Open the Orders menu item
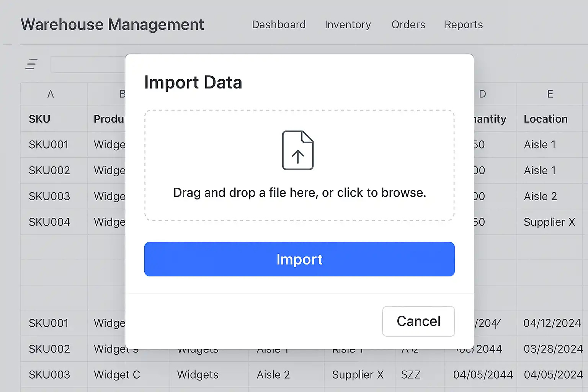This screenshot has width=588, height=392. [x=408, y=24]
